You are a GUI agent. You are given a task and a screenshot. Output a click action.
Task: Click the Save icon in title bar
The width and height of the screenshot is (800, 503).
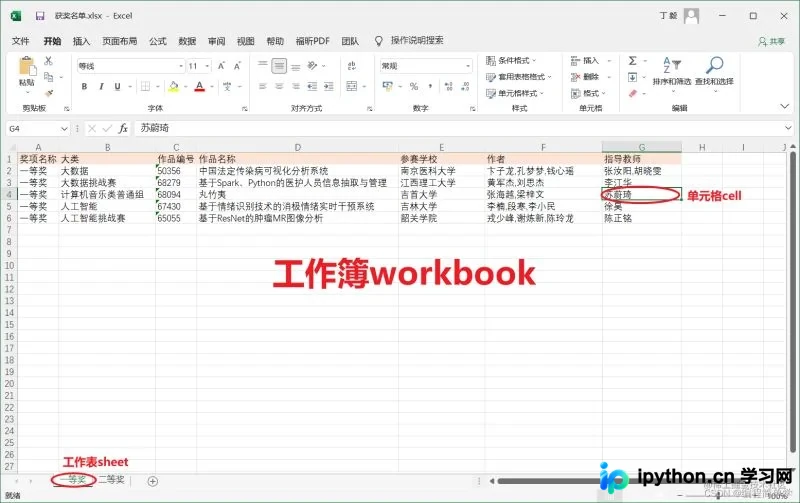(40, 16)
